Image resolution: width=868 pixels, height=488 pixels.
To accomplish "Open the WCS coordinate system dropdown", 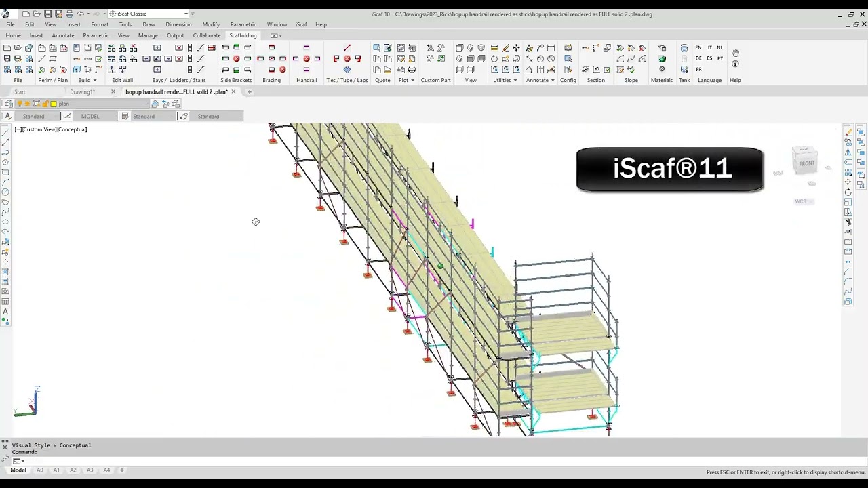I will point(804,201).
